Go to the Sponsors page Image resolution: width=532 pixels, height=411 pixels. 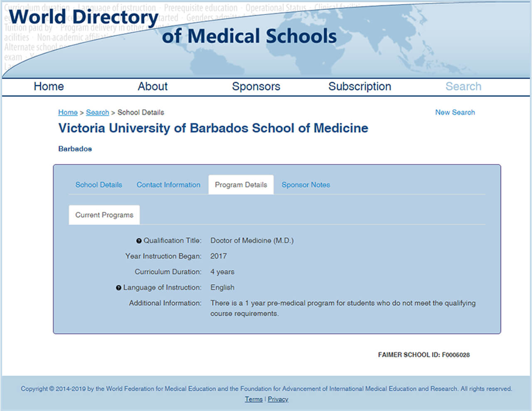pos(256,86)
